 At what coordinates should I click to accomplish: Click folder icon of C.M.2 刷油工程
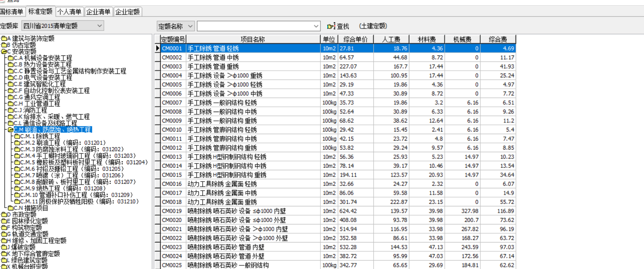[17, 143]
